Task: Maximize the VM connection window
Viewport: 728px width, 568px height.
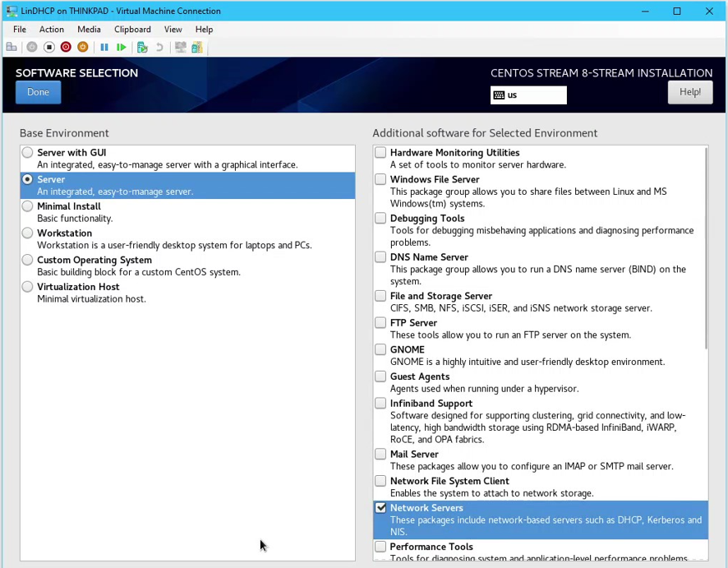Action: point(677,12)
